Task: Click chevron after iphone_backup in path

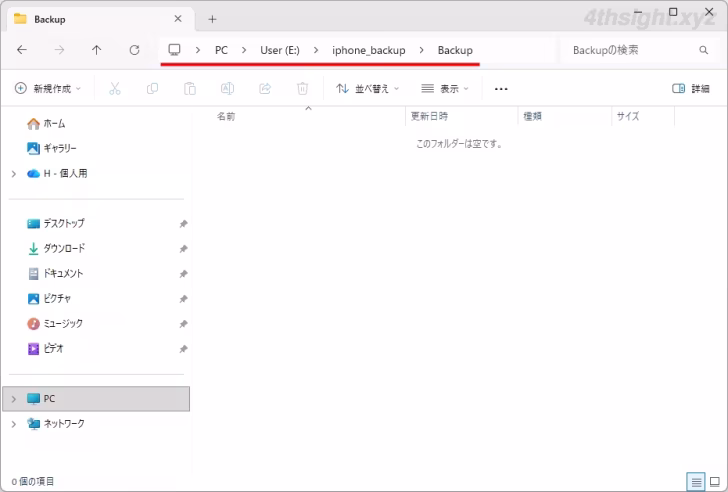Action: click(422, 50)
